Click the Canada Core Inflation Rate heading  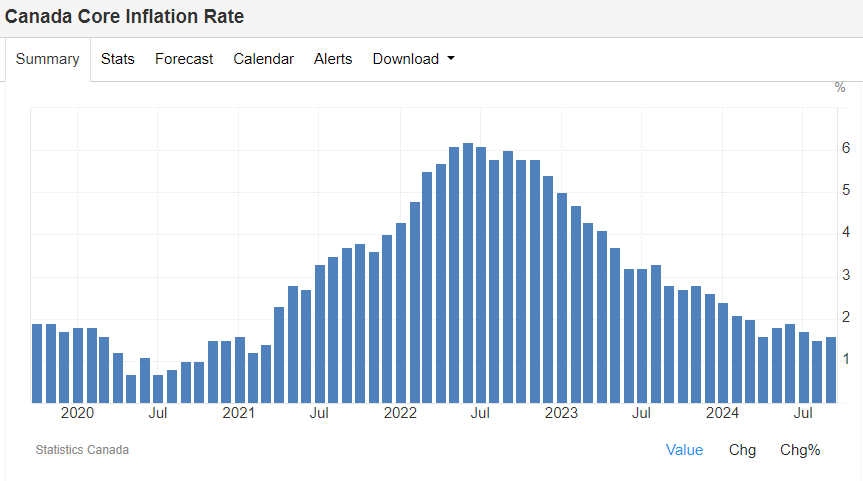tap(124, 17)
